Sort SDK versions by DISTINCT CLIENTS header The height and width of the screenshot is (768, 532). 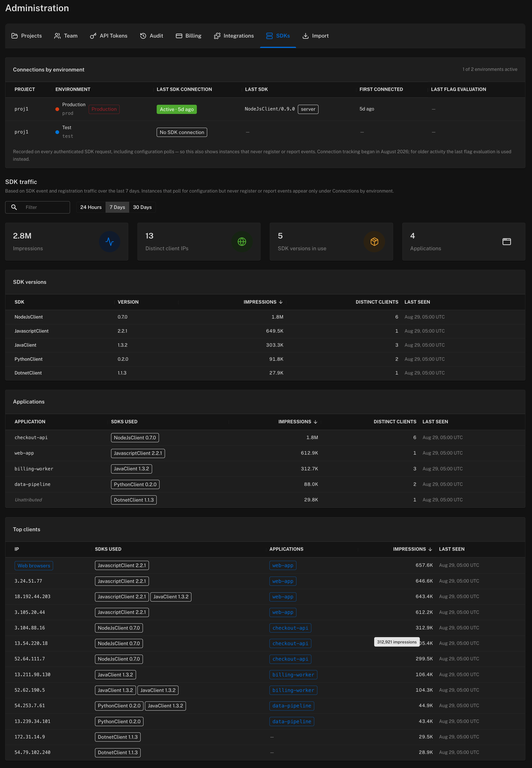(x=377, y=302)
